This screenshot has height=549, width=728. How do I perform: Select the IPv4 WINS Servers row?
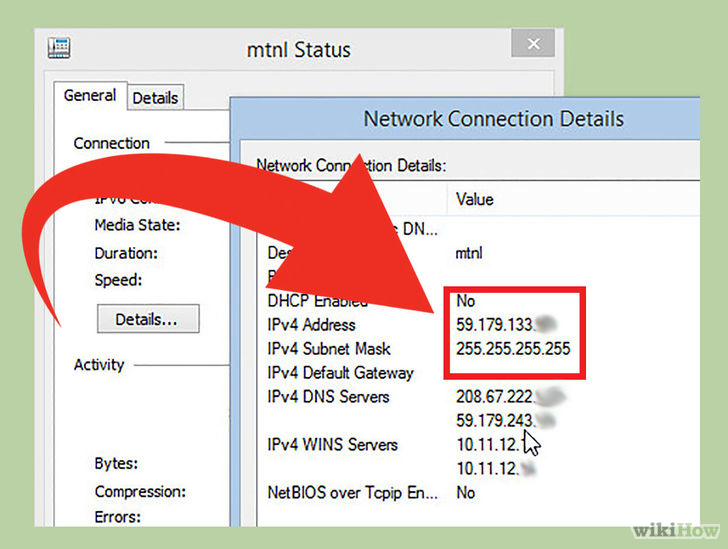[479, 445]
